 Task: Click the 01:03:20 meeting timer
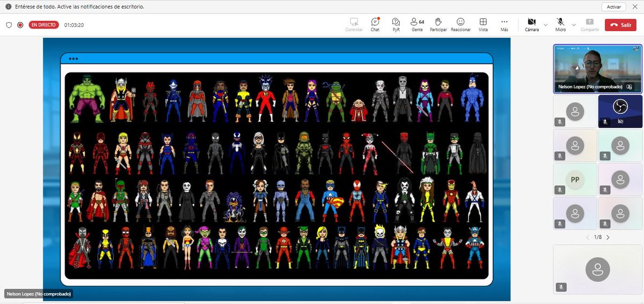coord(74,25)
